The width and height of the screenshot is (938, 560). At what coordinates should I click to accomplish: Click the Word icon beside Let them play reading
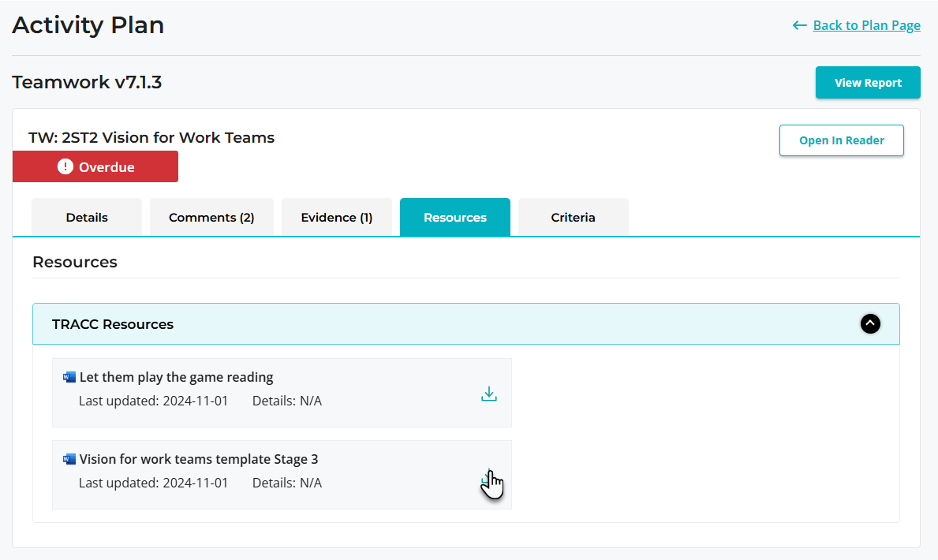click(x=69, y=377)
